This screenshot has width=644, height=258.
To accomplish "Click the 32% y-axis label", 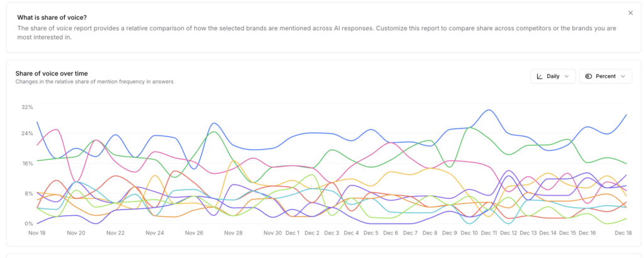I will click(27, 108).
